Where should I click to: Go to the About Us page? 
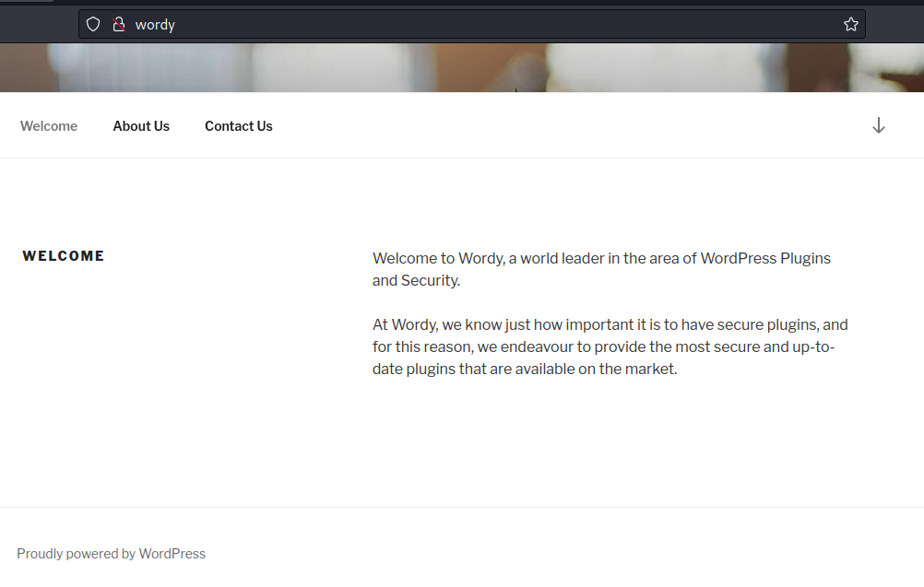141,126
